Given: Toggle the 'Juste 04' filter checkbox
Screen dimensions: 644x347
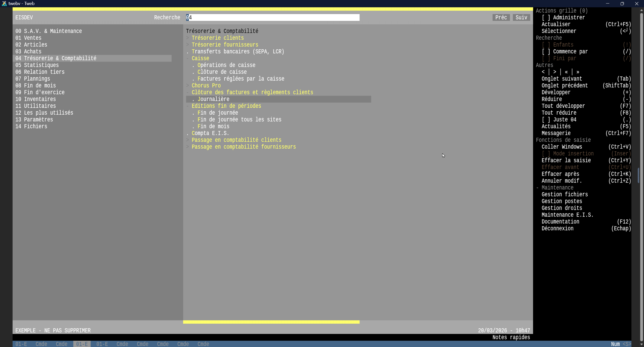Looking at the screenshot, I should [x=546, y=120].
